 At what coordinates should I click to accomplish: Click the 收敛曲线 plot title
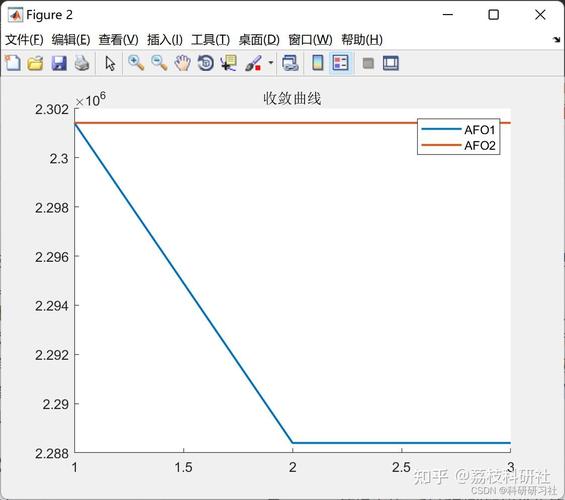pyautogui.click(x=292, y=98)
